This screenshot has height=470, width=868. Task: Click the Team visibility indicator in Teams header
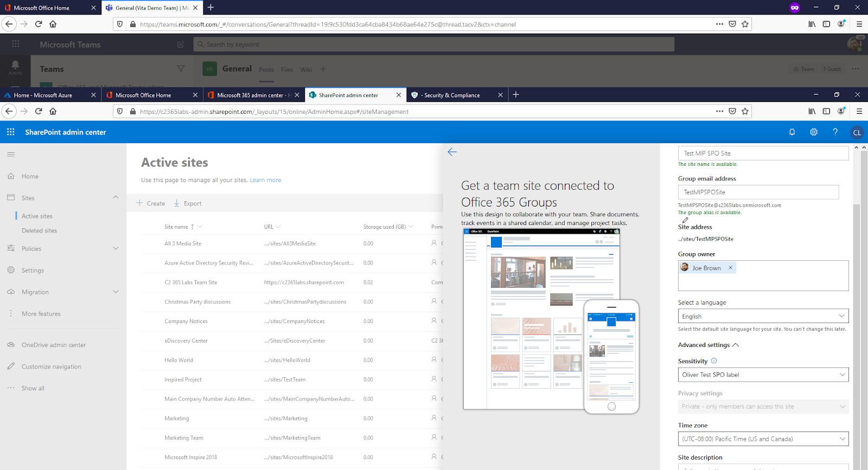pyautogui.click(x=803, y=69)
